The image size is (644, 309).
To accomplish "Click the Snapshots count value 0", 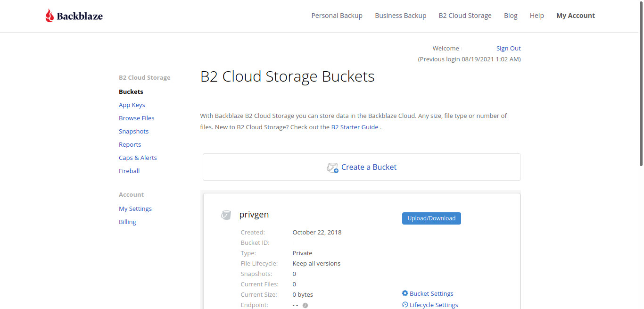I will [294, 274].
